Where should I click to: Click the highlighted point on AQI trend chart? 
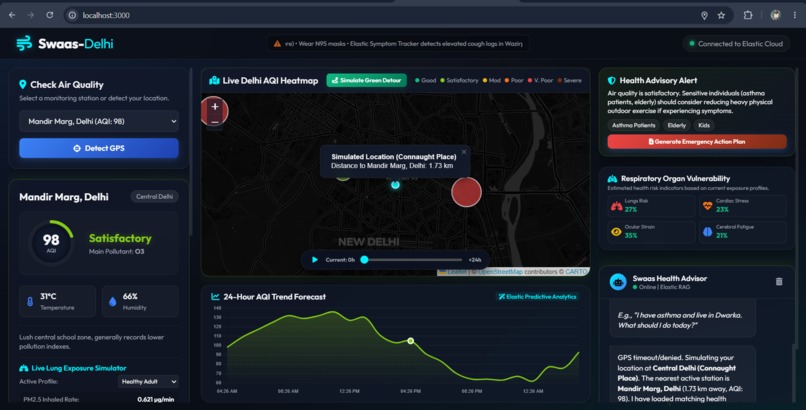pyautogui.click(x=411, y=341)
